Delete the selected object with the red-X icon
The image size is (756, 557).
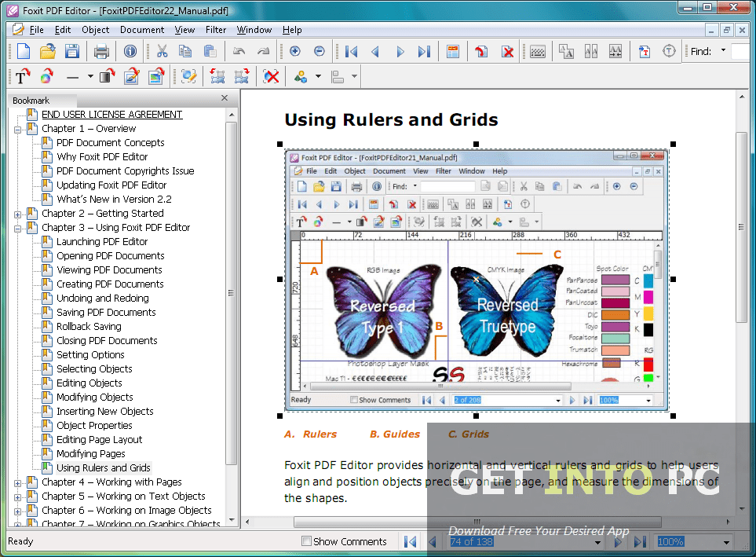coord(272,76)
